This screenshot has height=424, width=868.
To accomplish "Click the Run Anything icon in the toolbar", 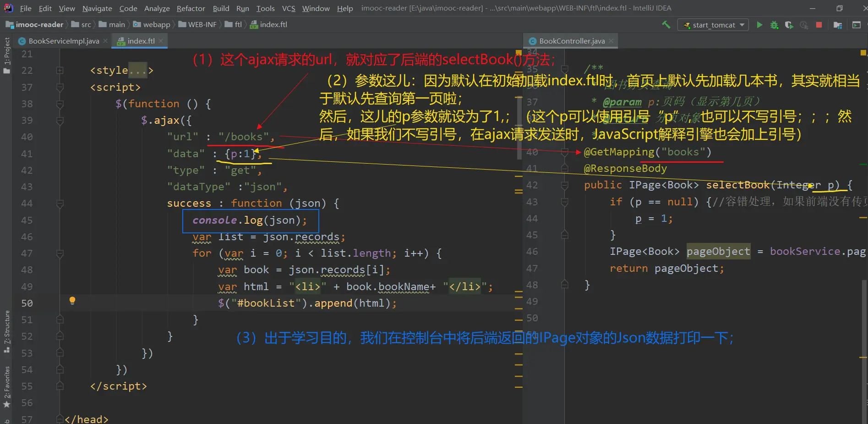I will click(x=856, y=25).
